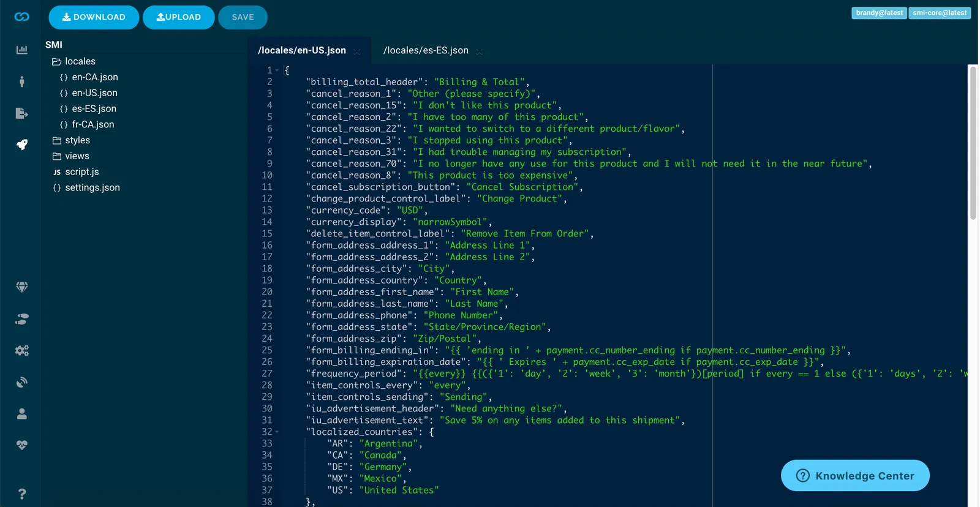Click the brandy@latest version badge
The image size is (980, 507).
tap(880, 13)
